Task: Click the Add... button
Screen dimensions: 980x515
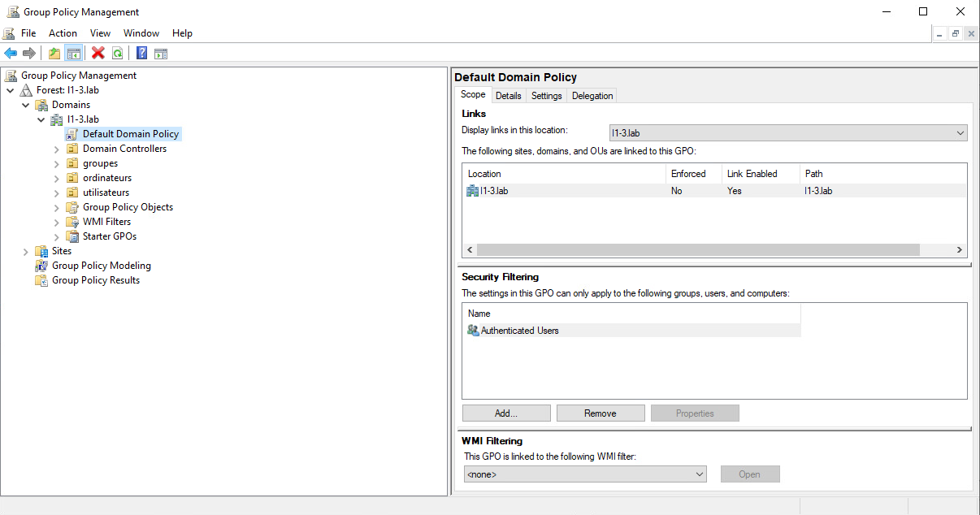Action: click(x=506, y=413)
